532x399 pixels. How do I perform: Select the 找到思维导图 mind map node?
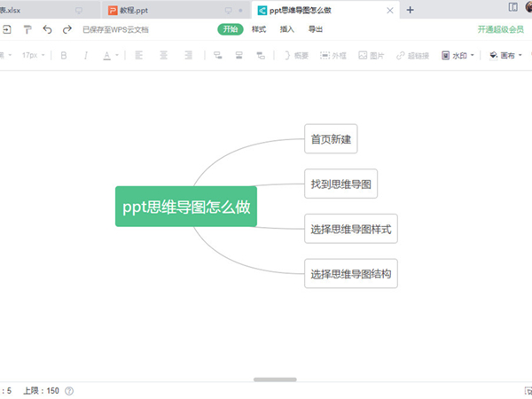tap(340, 184)
